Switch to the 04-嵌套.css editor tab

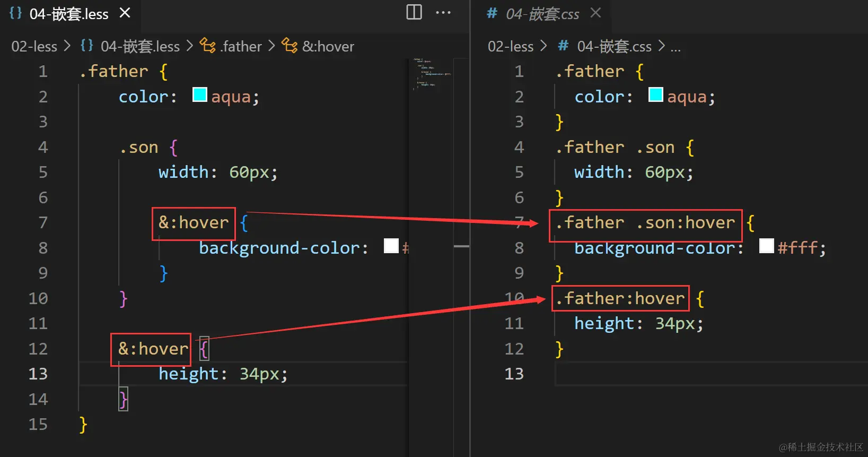542,14
